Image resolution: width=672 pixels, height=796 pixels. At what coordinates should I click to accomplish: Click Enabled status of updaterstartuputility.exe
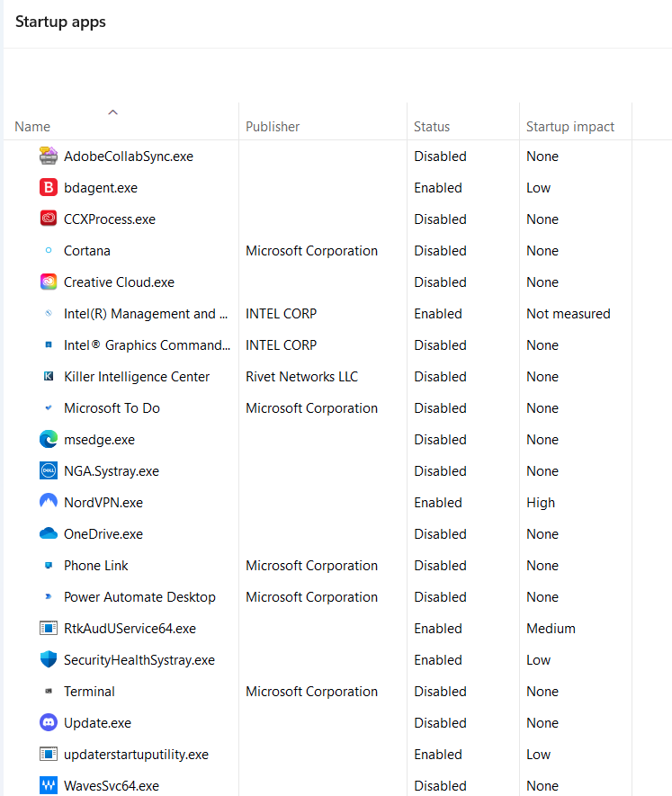tap(438, 755)
